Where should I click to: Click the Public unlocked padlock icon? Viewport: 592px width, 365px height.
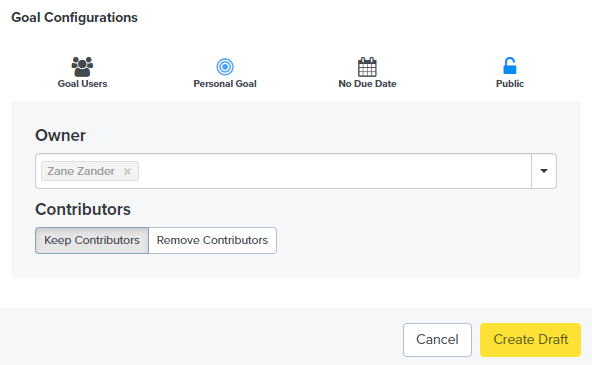coord(510,66)
